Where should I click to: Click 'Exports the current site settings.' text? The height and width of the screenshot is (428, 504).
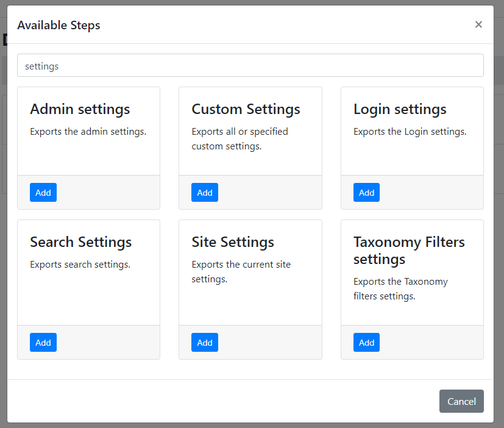(241, 272)
